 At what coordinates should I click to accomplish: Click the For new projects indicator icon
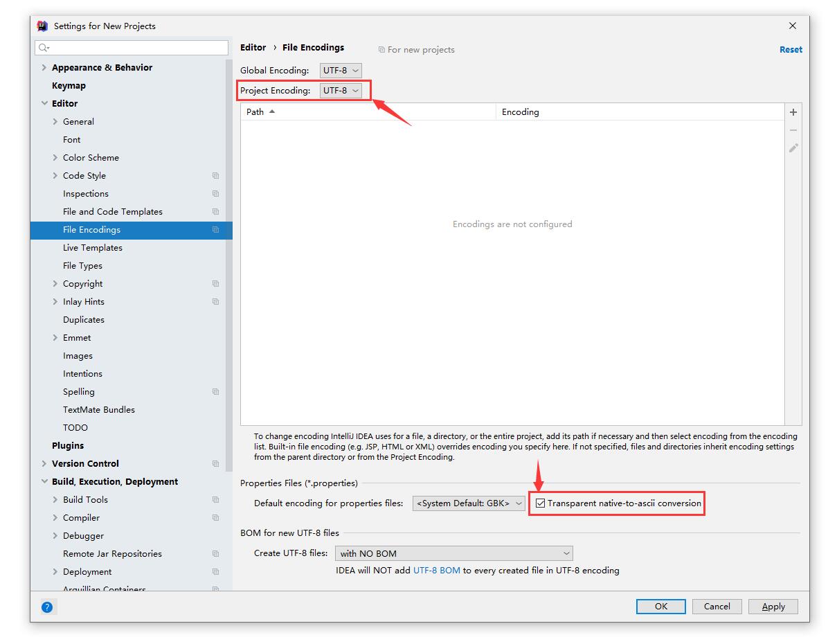coord(381,50)
